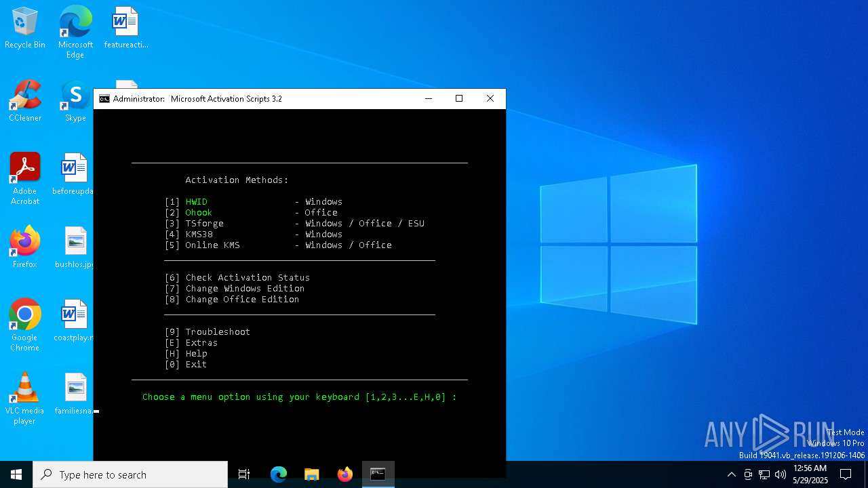The width and height of the screenshot is (868, 488).
Task: Select the featureacti Word document icon
Action: coord(125,28)
